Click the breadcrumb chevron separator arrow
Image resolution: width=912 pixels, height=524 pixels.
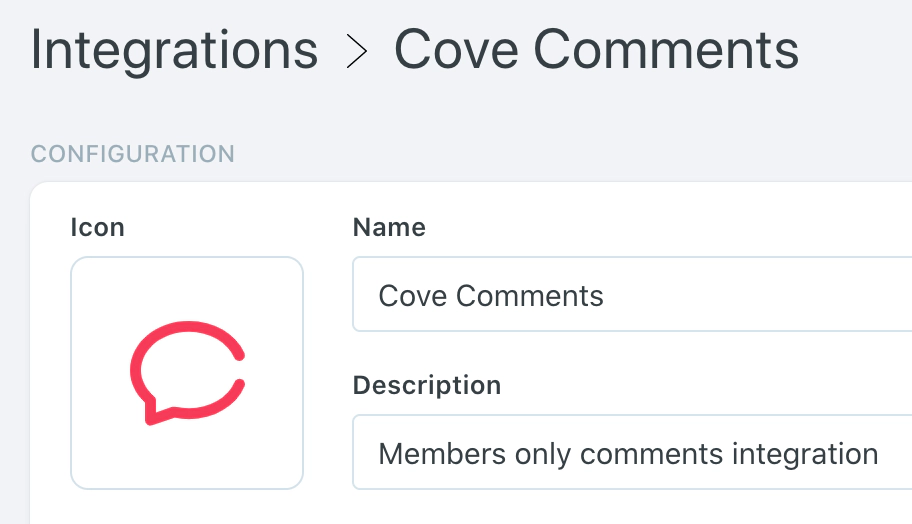[x=356, y=52]
